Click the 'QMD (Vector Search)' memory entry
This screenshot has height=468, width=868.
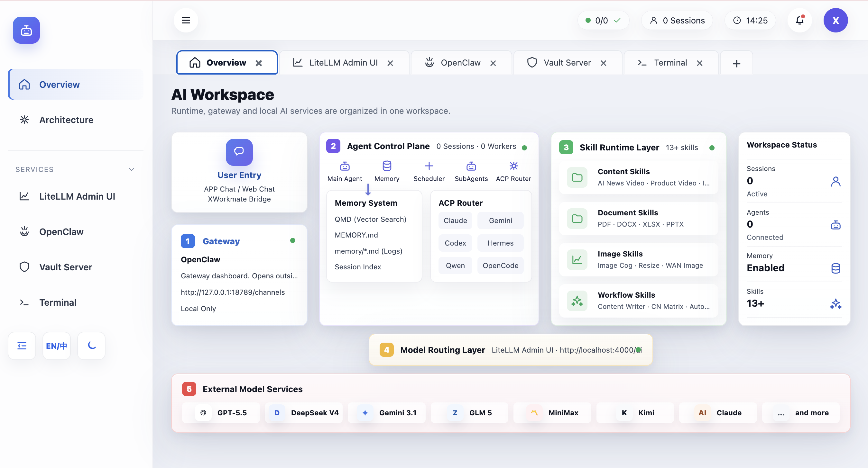pos(370,219)
